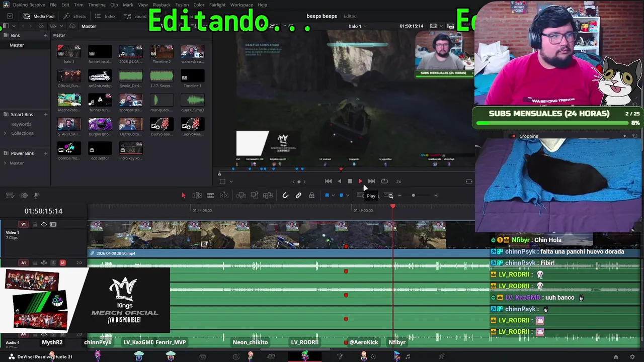644x362 pixels.
Task: Open the flag color dropdown arrow
Action: tap(333, 196)
